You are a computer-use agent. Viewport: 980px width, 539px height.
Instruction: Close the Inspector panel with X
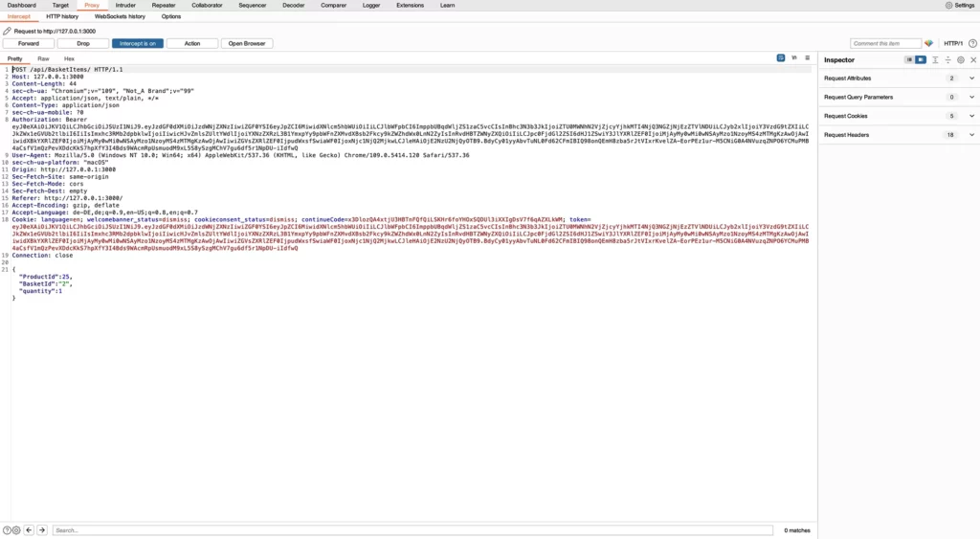point(972,59)
